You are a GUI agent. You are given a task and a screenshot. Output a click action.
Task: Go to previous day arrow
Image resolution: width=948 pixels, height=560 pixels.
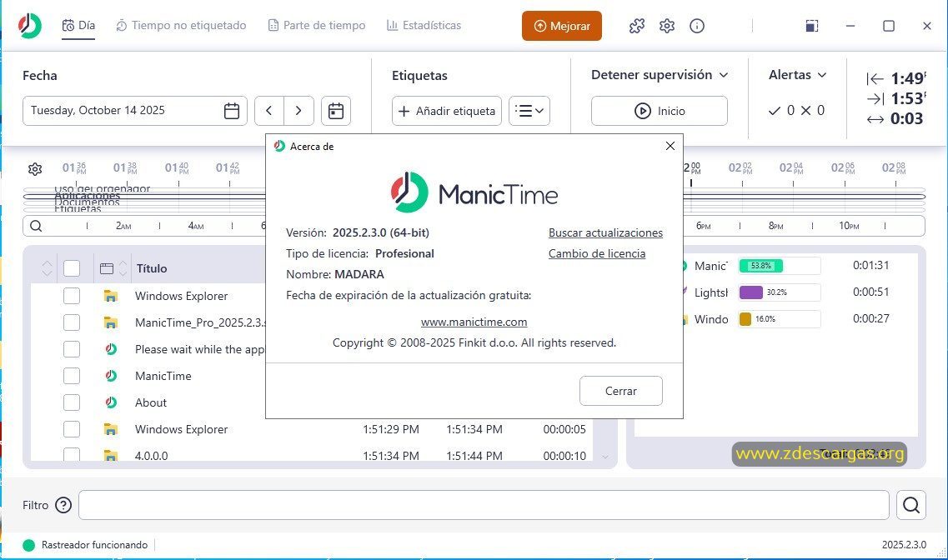click(x=269, y=111)
